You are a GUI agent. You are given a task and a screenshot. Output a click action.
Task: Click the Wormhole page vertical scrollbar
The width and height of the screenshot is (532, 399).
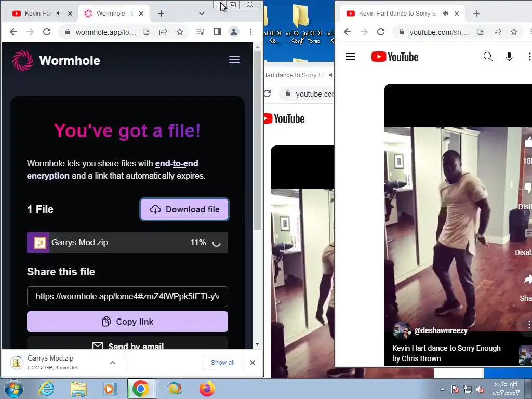click(258, 140)
